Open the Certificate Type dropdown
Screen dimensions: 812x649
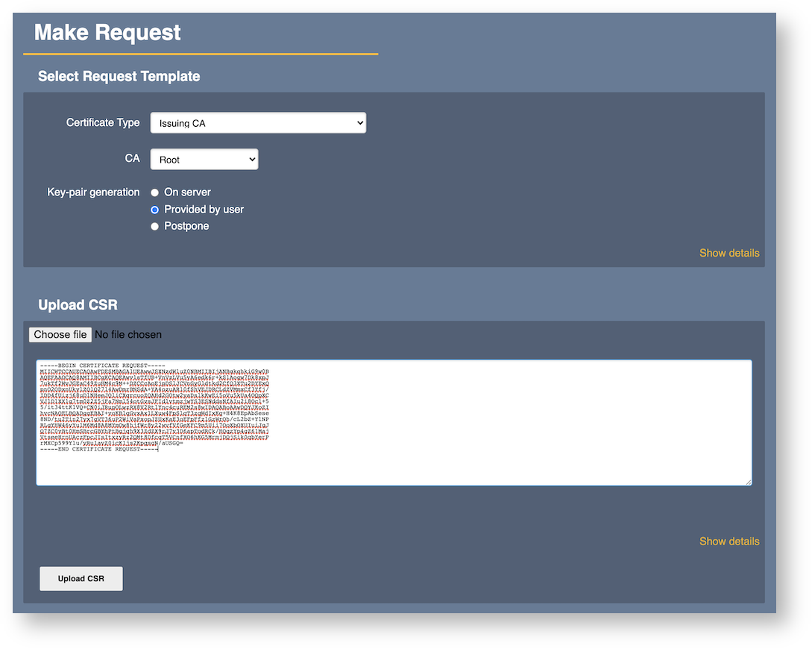pos(257,122)
